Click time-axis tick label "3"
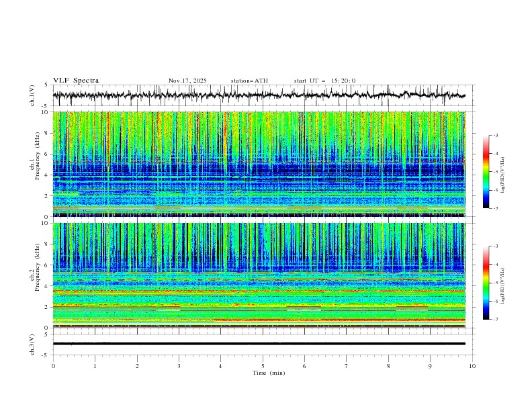The image size is (532, 411). pos(179,366)
